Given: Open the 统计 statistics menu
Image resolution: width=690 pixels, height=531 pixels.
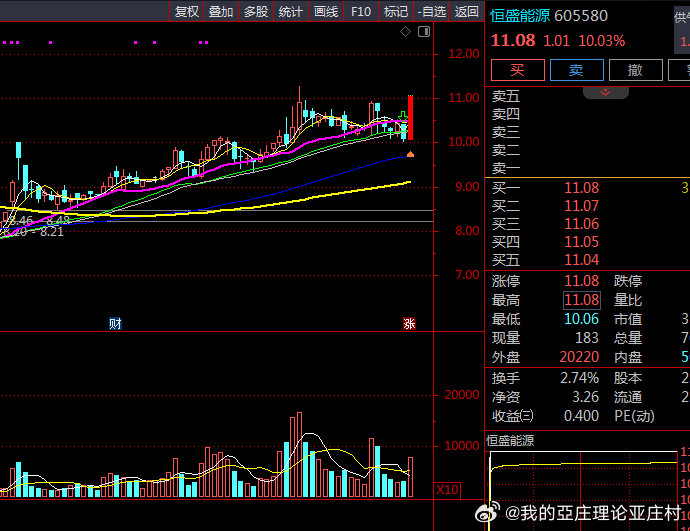Looking at the screenshot, I should [291, 12].
